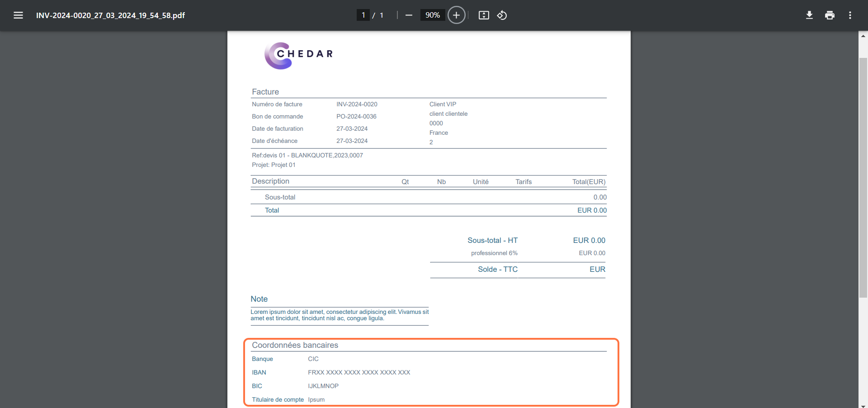The height and width of the screenshot is (408, 868).
Task: Rotate the document counterclockwise
Action: pyautogui.click(x=502, y=15)
